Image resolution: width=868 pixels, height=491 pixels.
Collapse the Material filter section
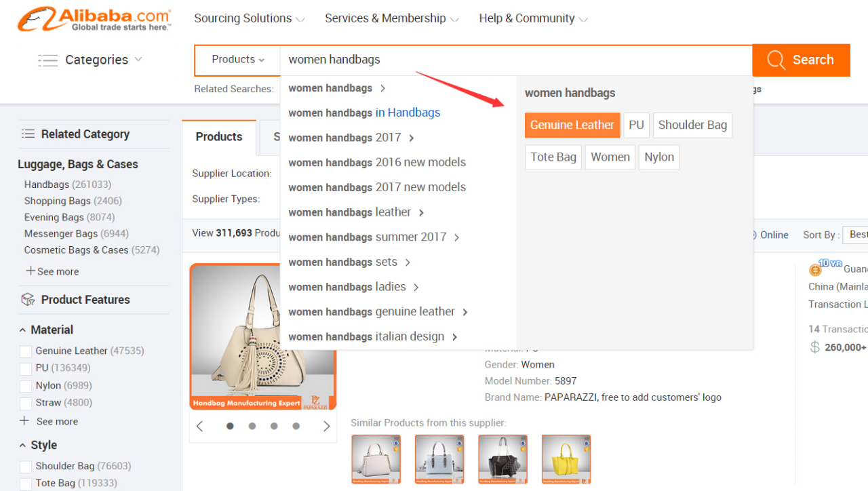pyautogui.click(x=23, y=330)
